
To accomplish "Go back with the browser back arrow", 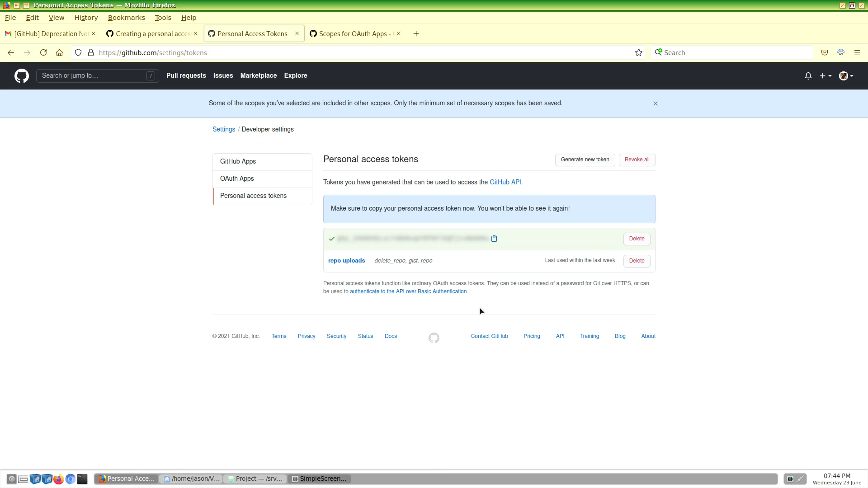I will [x=11, y=53].
